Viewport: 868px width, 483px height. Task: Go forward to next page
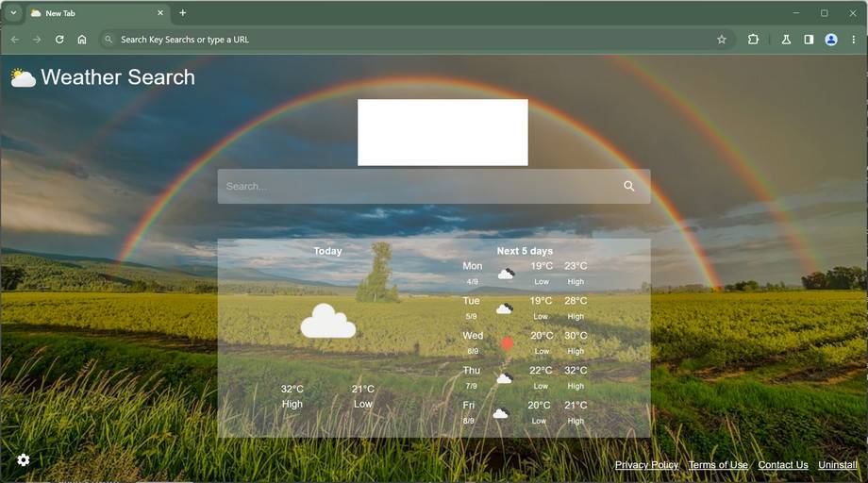[37, 40]
